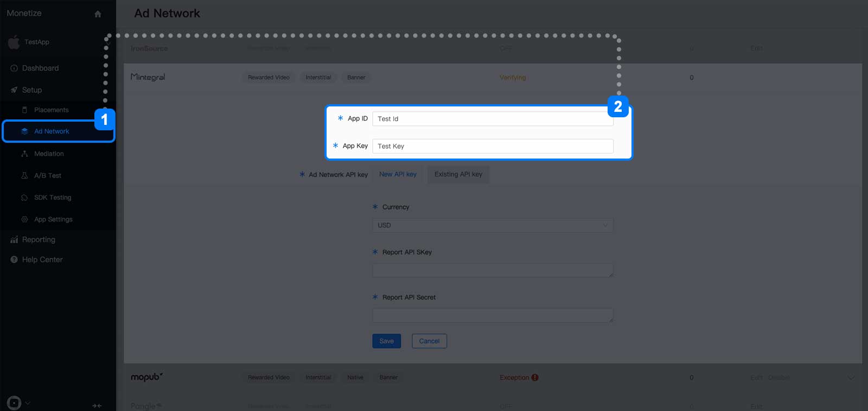Open the Placements menu item

52,110
